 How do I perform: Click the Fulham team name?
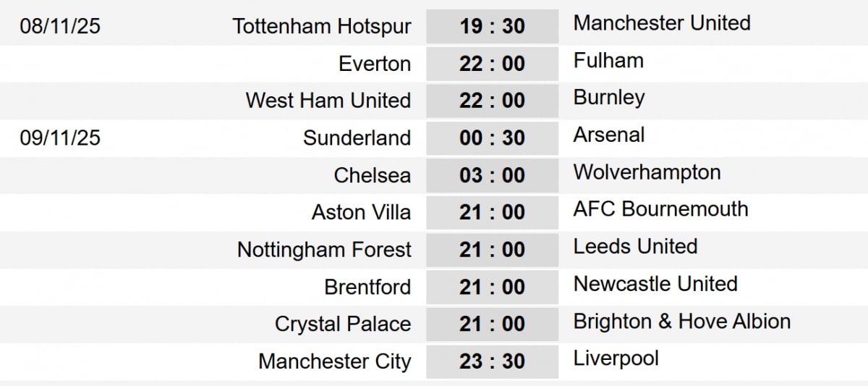(608, 60)
